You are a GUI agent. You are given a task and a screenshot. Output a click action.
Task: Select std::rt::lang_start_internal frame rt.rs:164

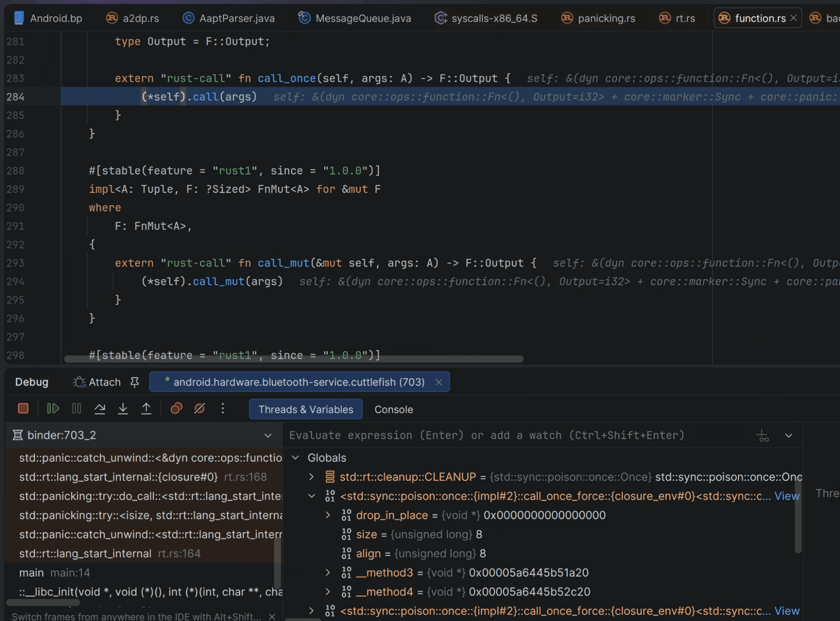143,554
